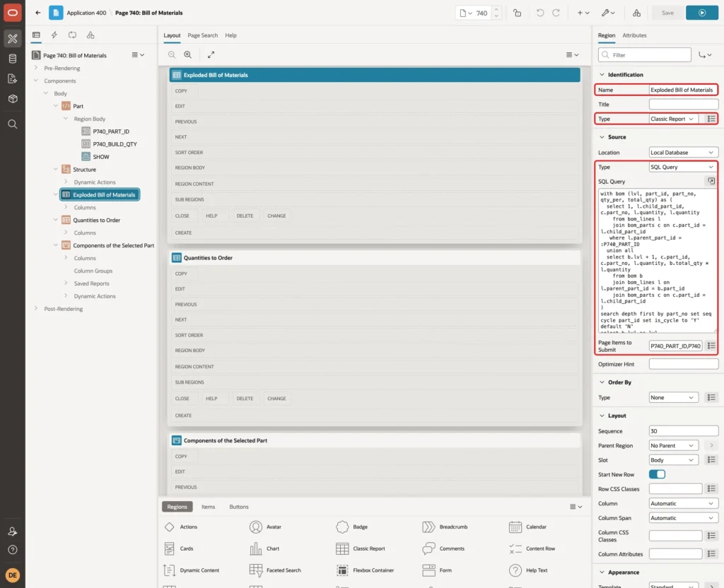The width and height of the screenshot is (724, 588).
Task: Open the Column Span Automatic dropdown
Action: pyautogui.click(x=684, y=518)
